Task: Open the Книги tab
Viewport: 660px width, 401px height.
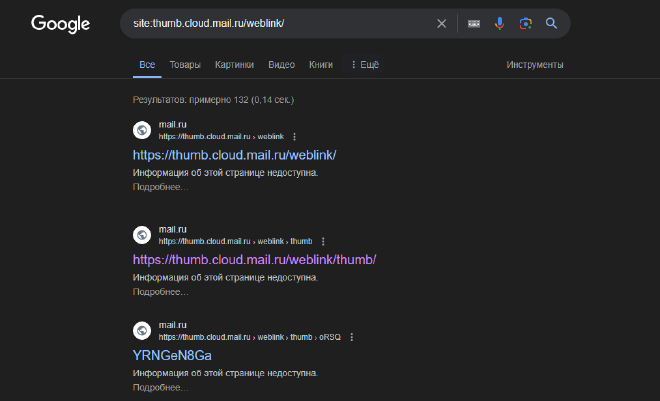Action: (321, 65)
